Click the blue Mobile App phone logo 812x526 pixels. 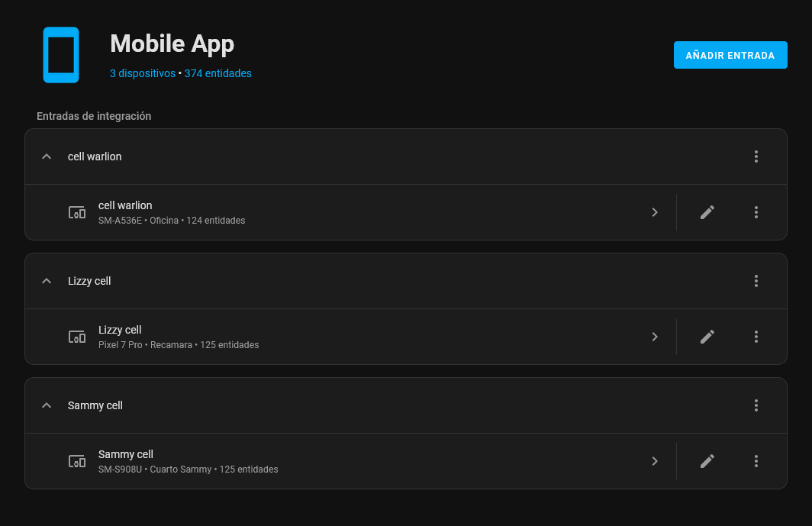(x=61, y=55)
